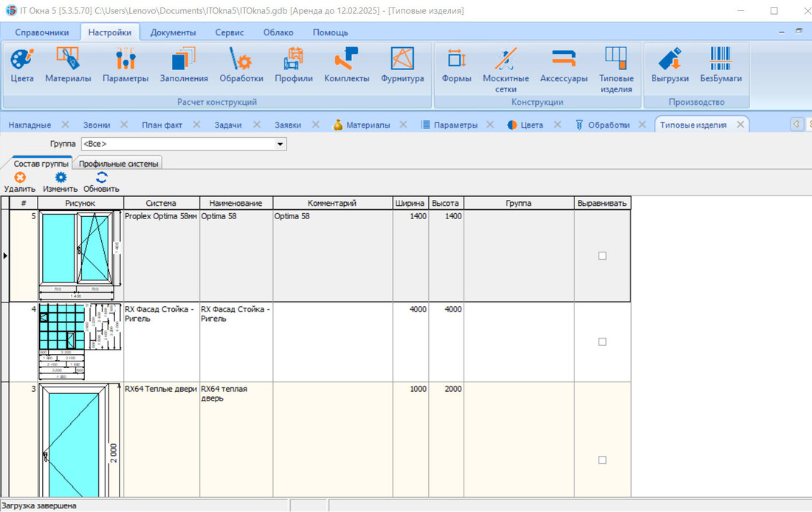
Task: Open the Справочники ribbon tab
Action: (x=42, y=32)
